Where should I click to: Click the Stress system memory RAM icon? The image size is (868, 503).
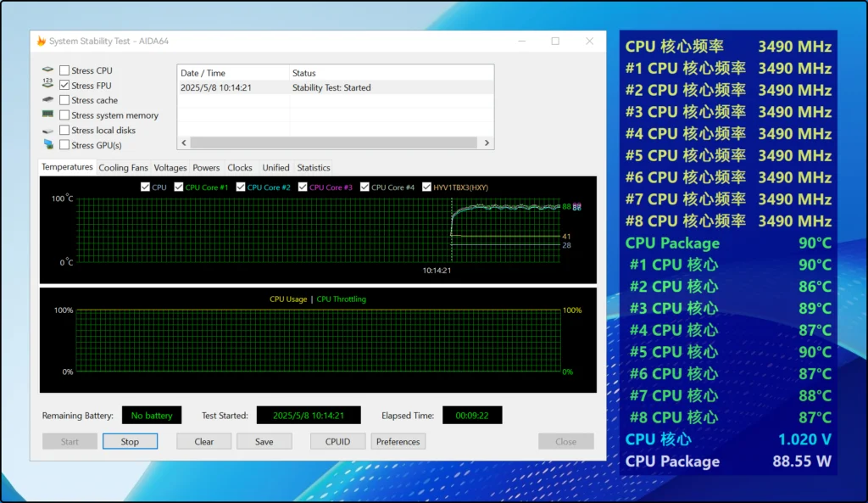click(x=47, y=115)
